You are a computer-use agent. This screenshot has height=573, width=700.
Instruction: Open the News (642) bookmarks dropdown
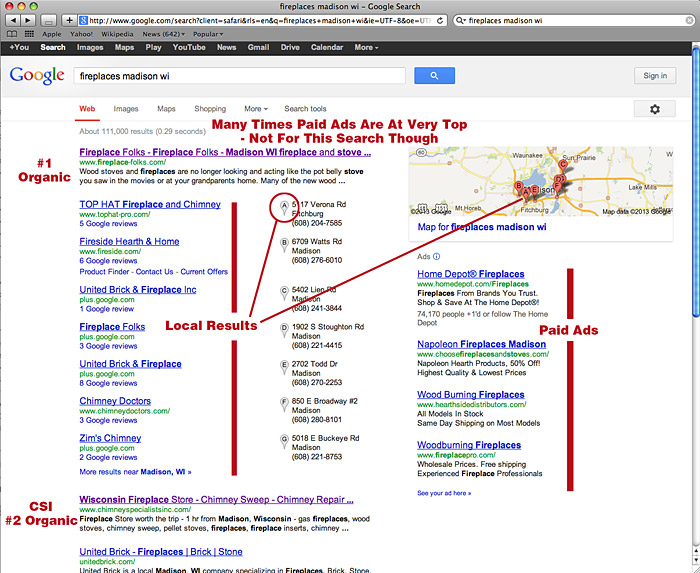(164, 34)
